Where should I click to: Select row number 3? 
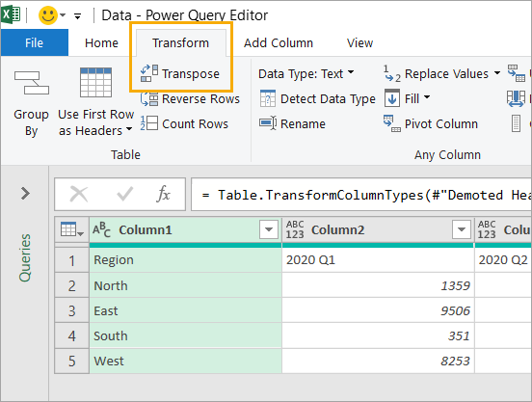(72, 310)
